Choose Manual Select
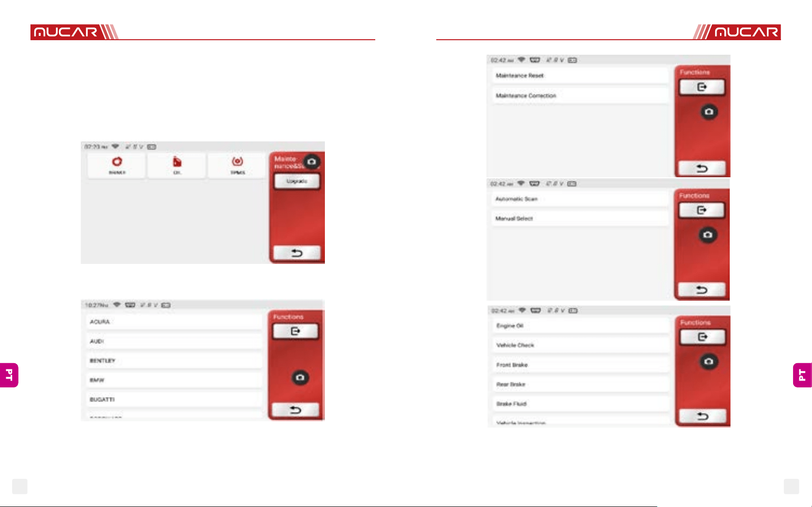Viewport: 812px width, 507px height. pyautogui.click(x=580, y=218)
